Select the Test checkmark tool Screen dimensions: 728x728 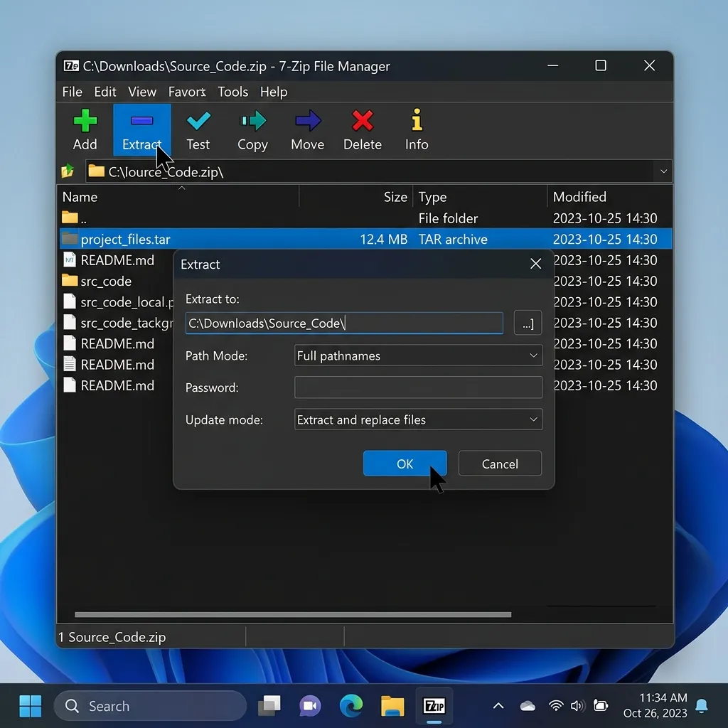(198, 121)
